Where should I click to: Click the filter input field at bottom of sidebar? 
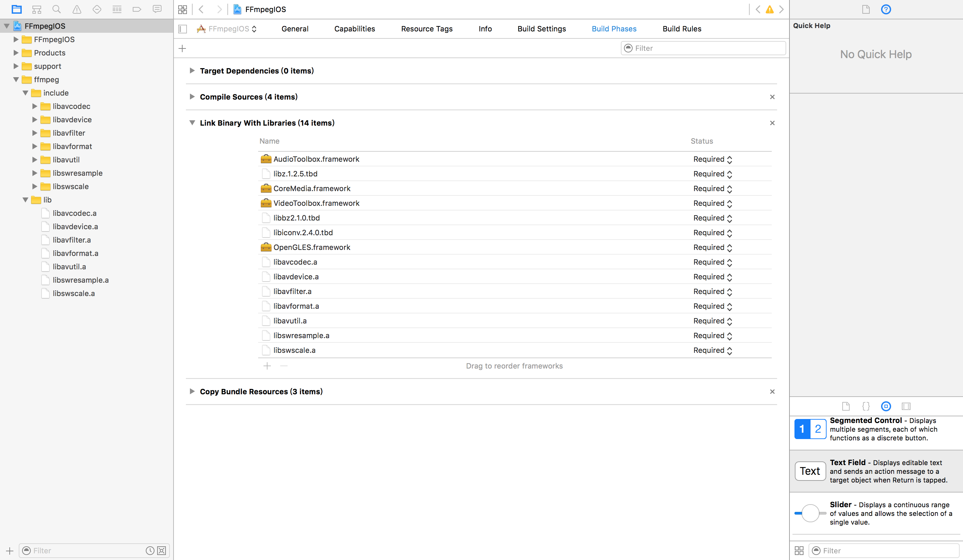(x=87, y=550)
